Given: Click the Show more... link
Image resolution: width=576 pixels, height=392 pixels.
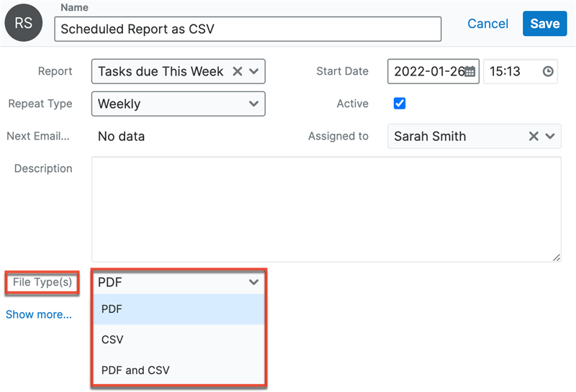Looking at the screenshot, I should [39, 314].
